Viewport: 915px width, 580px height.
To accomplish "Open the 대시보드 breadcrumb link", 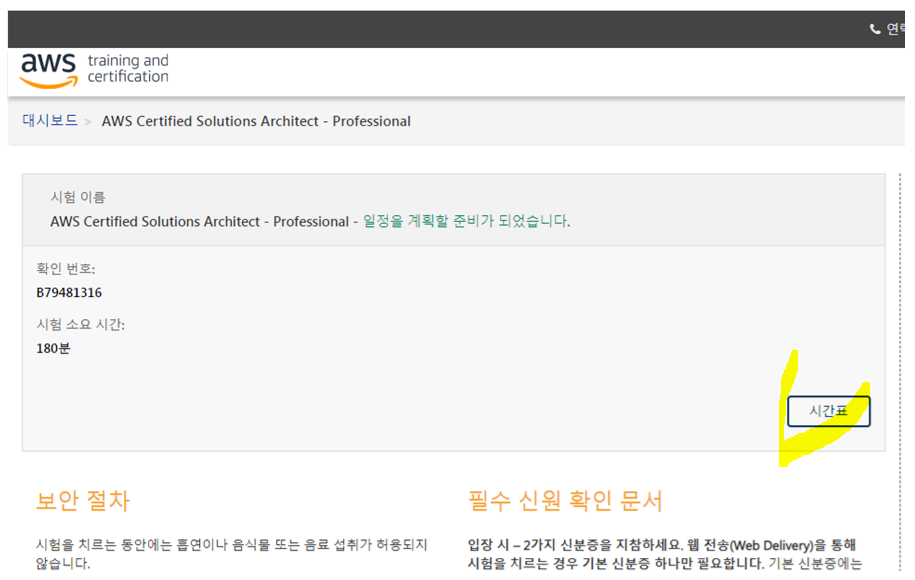I will [x=50, y=120].
